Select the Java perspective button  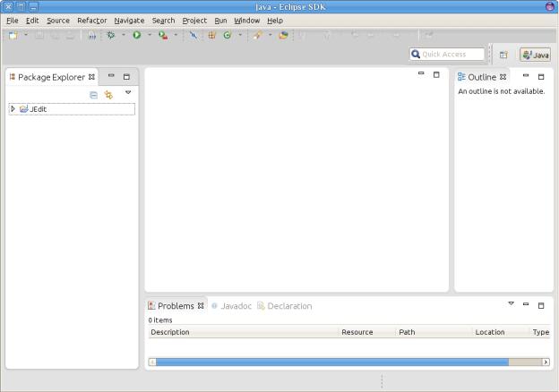[535, 55]
